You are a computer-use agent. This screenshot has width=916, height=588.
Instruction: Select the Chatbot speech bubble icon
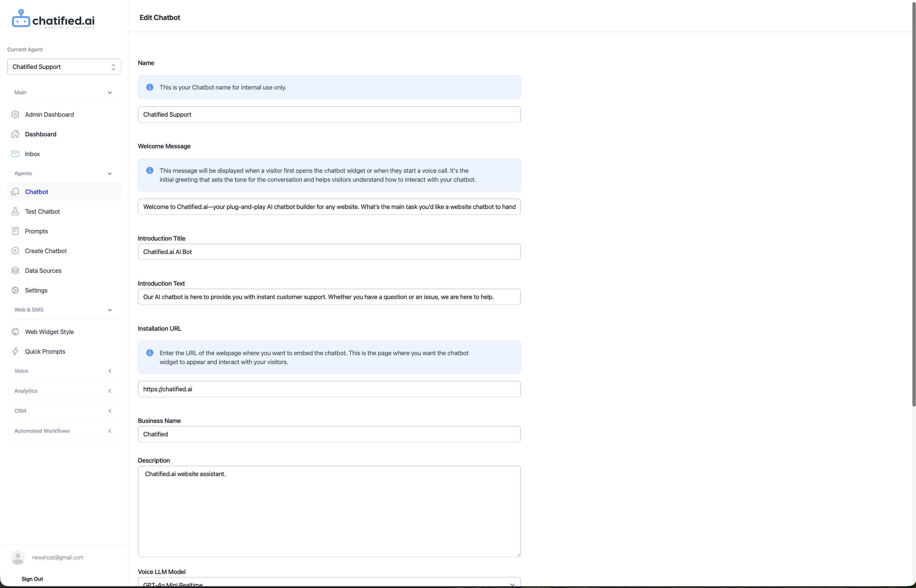15,192
